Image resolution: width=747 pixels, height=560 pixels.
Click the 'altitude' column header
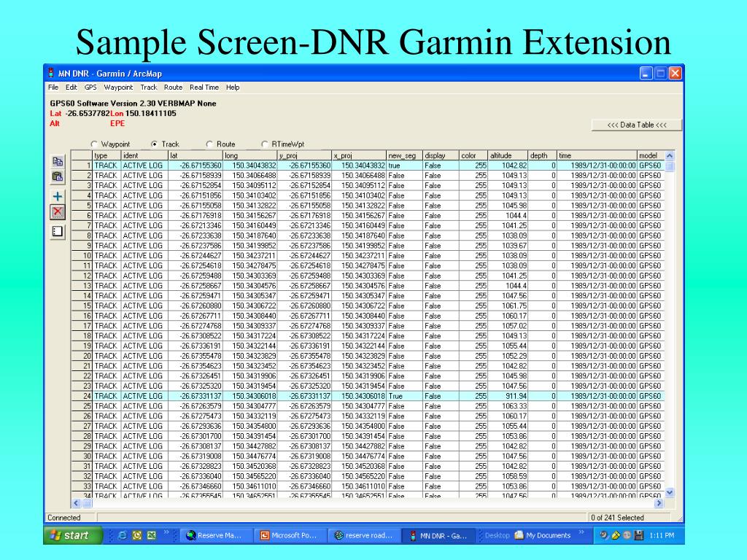click(x=508, y=155)
